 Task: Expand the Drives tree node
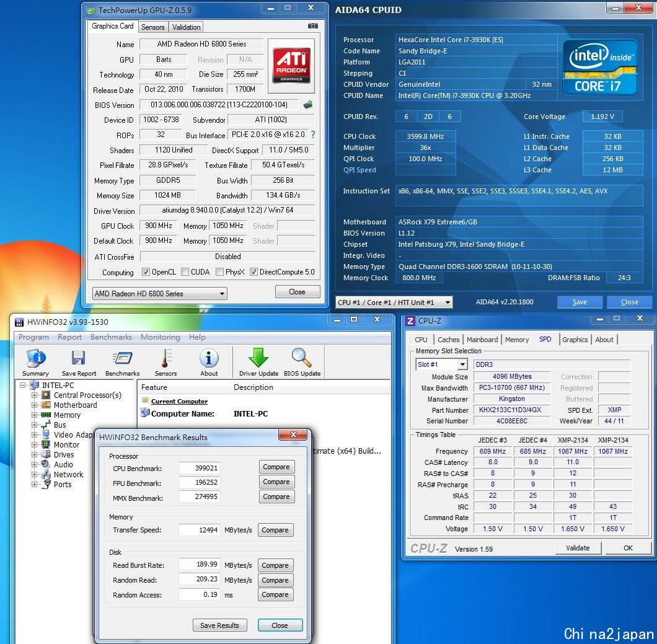(34, 454)
